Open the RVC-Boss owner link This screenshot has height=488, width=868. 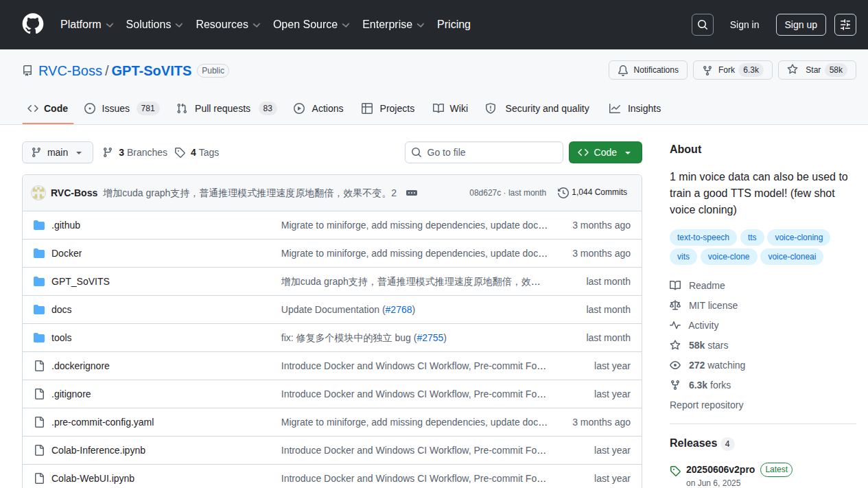pyautogui.click(x=70, y=71)
